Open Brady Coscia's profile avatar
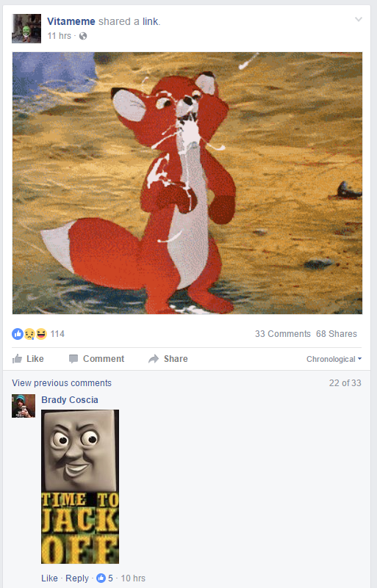This screenshot has width=377, height=588. tap(24, 406)
